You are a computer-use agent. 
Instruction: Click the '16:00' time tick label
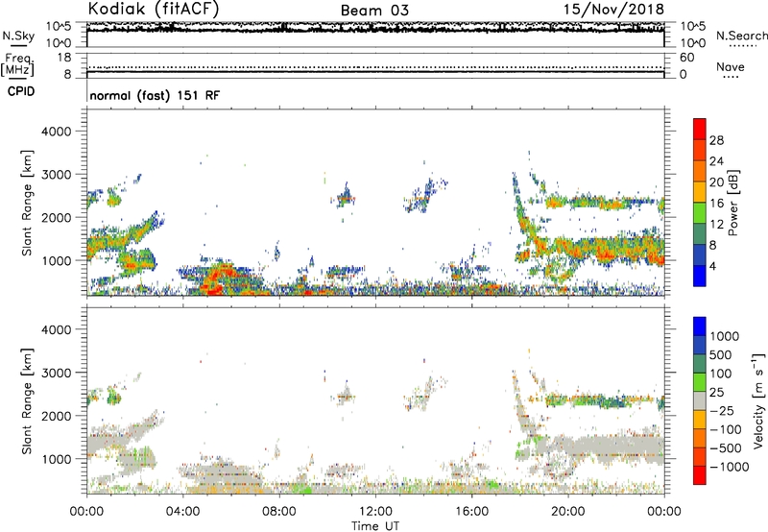click(471, 512)
